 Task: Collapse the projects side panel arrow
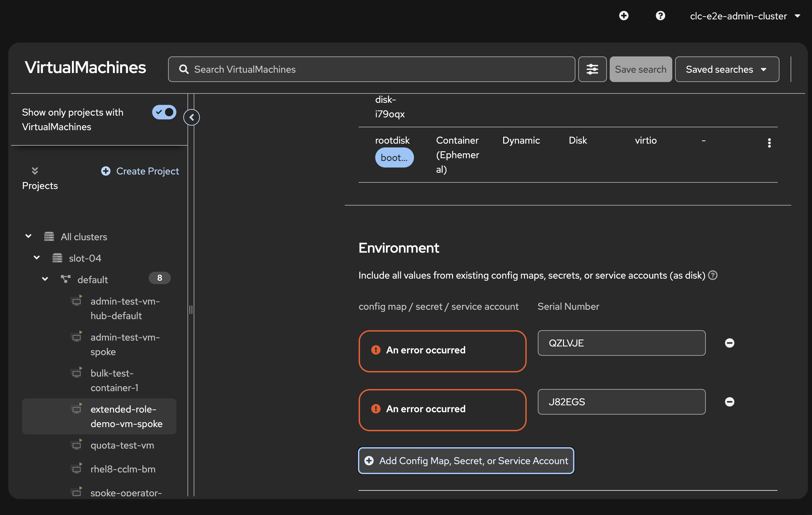192,117
